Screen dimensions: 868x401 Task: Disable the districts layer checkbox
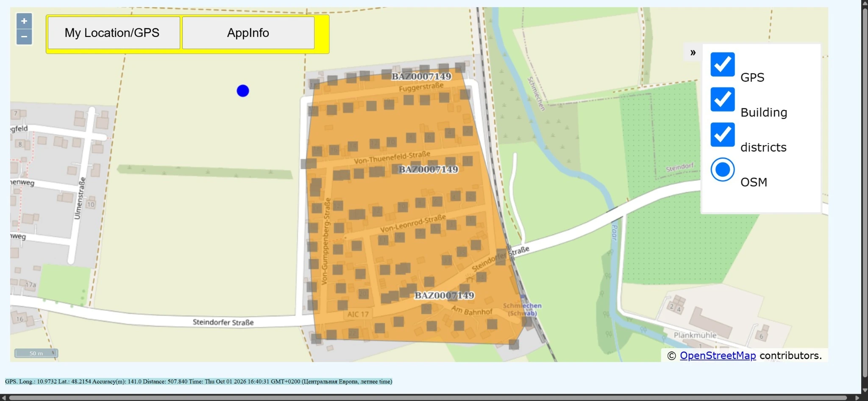click(x=723, y=135)
